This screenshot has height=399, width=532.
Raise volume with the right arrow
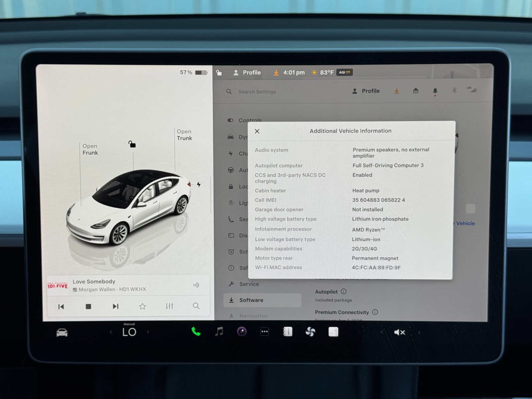click(419, 332)
